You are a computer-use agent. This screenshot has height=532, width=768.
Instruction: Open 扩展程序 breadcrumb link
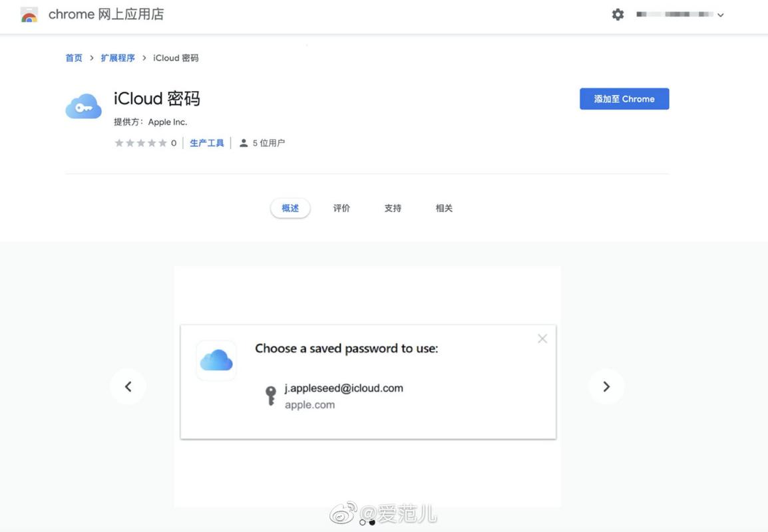(118, 58)
